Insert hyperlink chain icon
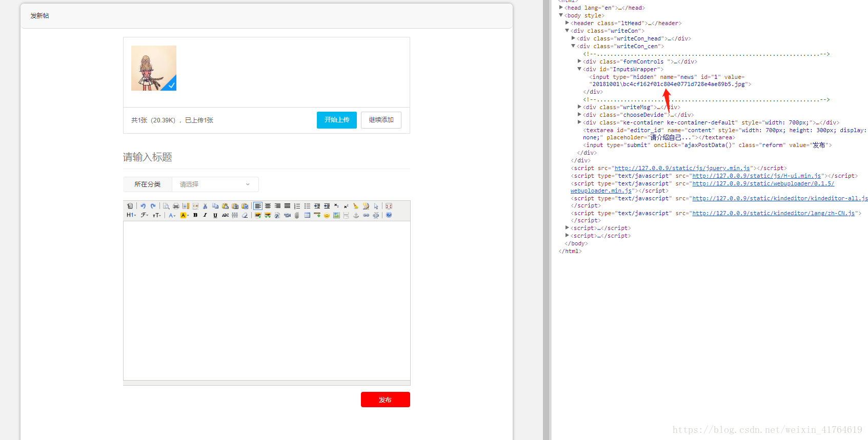This screenshot has width=868, height=440. (x=366, y=215)
